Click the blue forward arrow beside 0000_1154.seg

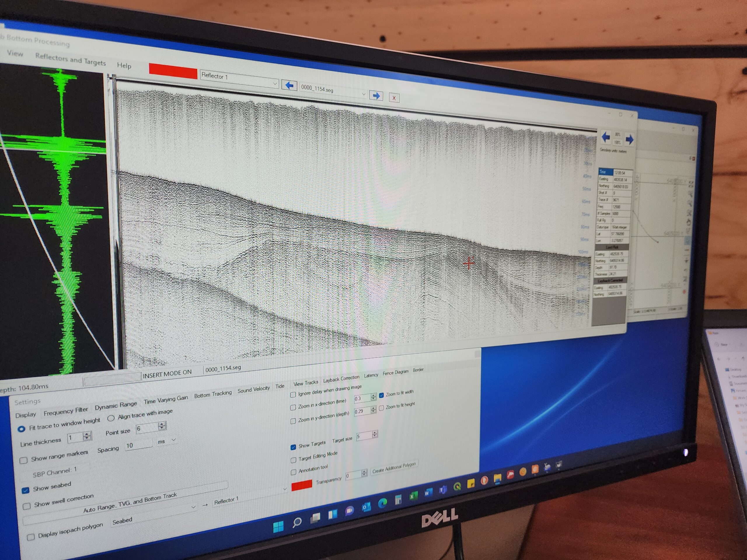point(376,96)
